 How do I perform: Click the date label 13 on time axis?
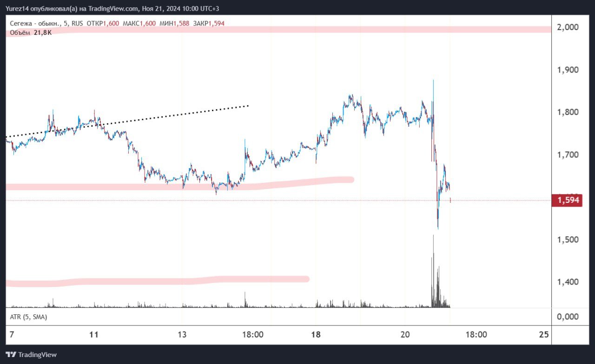click(182, 334)
